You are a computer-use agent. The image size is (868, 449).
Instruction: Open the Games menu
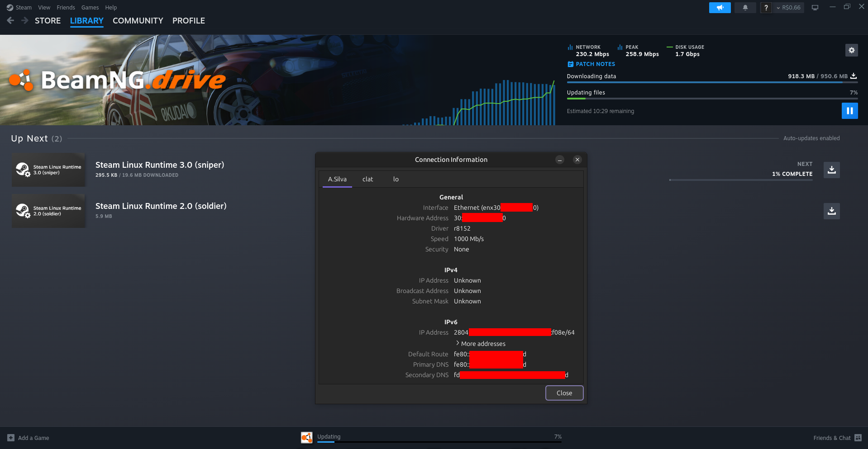pyautogui.click(x=90, y=8)
